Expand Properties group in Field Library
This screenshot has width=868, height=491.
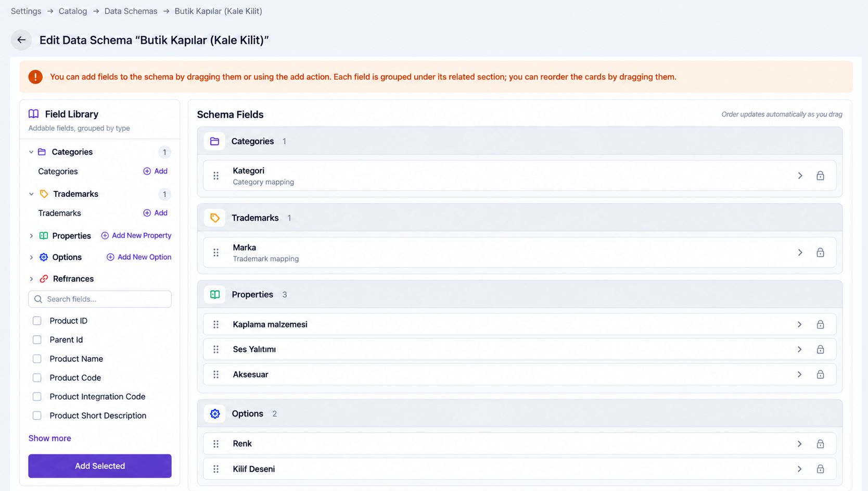(31, 236)
